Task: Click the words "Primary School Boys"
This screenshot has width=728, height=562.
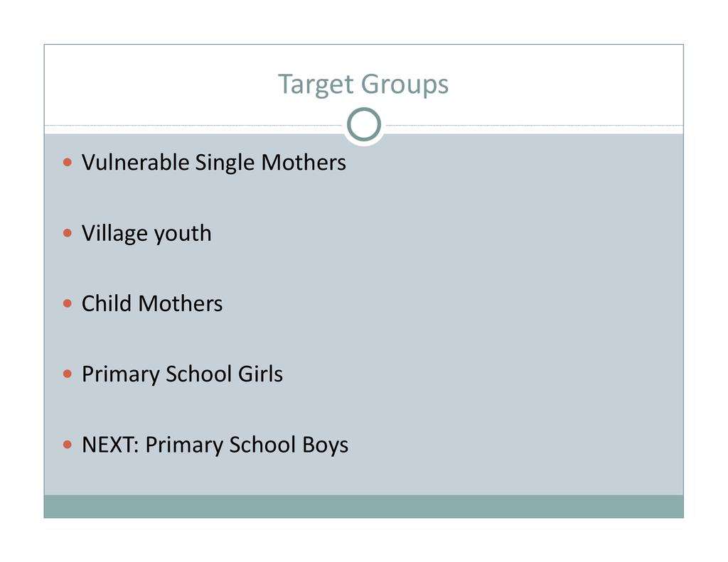Action: click(247, 445)
